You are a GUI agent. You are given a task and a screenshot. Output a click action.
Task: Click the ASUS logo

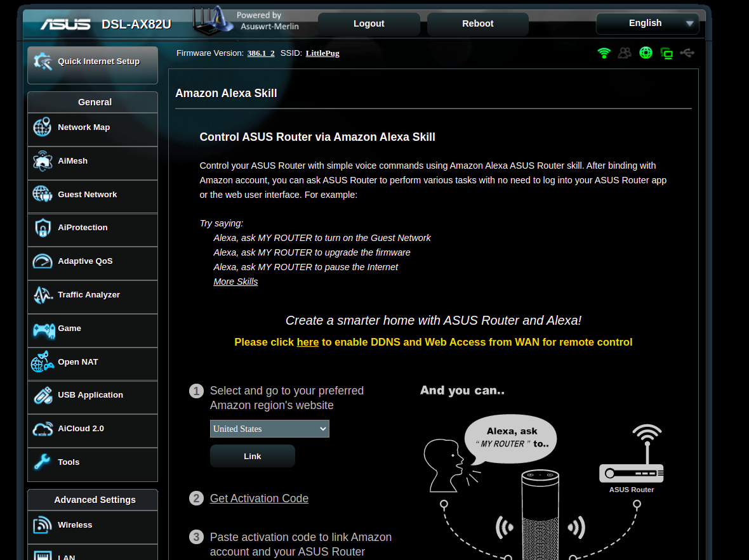point(65,24)
